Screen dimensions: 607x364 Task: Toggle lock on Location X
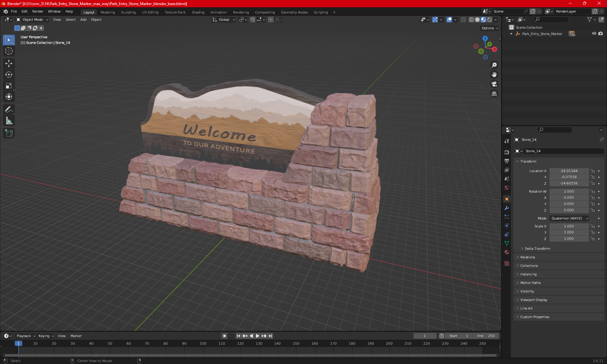pyautogui.click(x=593, y=171)
